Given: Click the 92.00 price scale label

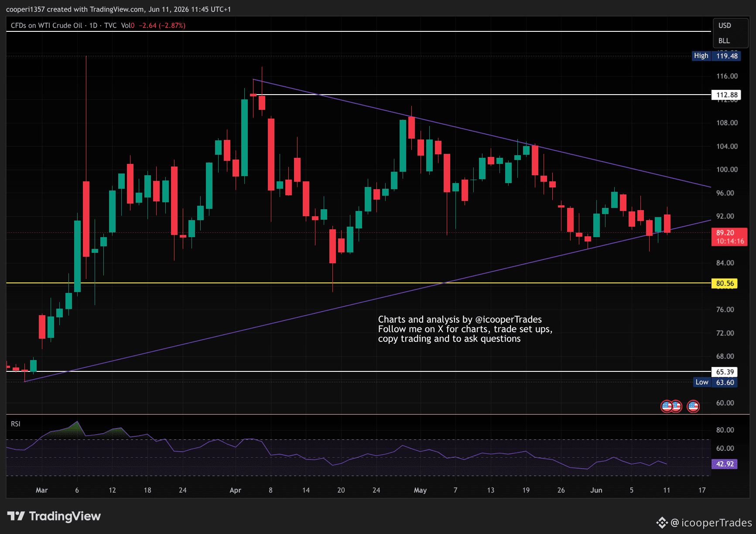Looking at the screenshot, I should tap(725, 216).
